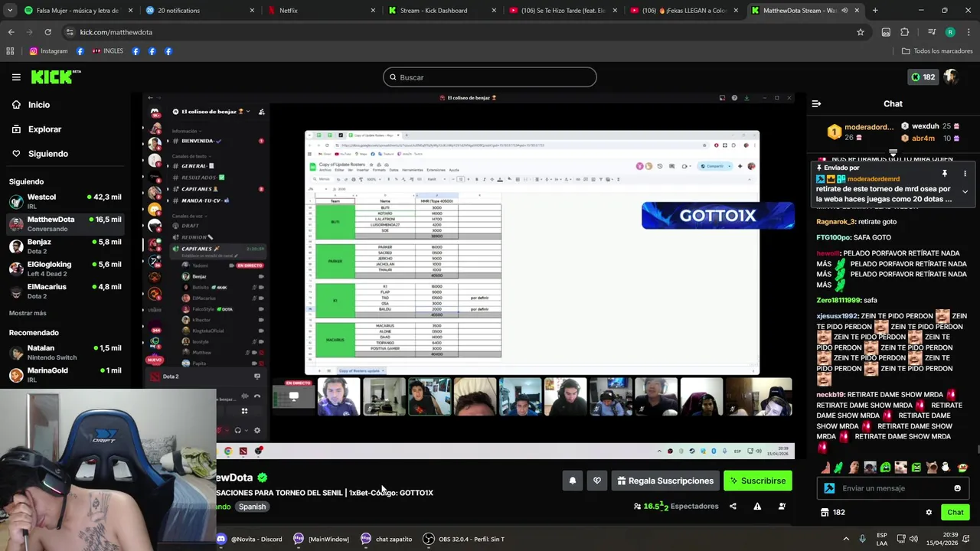Open Westcol channel in following list
This screenshot has height=551, width=980.
click(65, 201)
